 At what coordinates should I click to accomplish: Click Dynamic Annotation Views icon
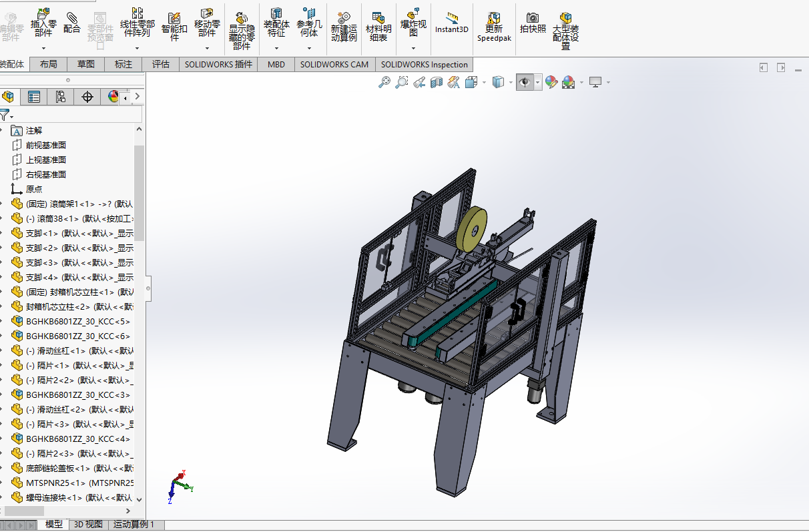tap(454, 82)
